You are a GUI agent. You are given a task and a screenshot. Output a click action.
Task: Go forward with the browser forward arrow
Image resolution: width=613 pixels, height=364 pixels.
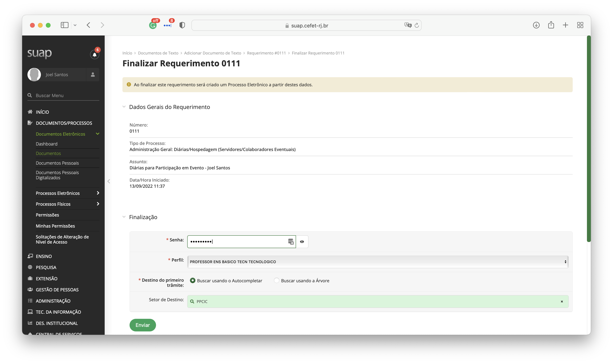coord(102,25)
